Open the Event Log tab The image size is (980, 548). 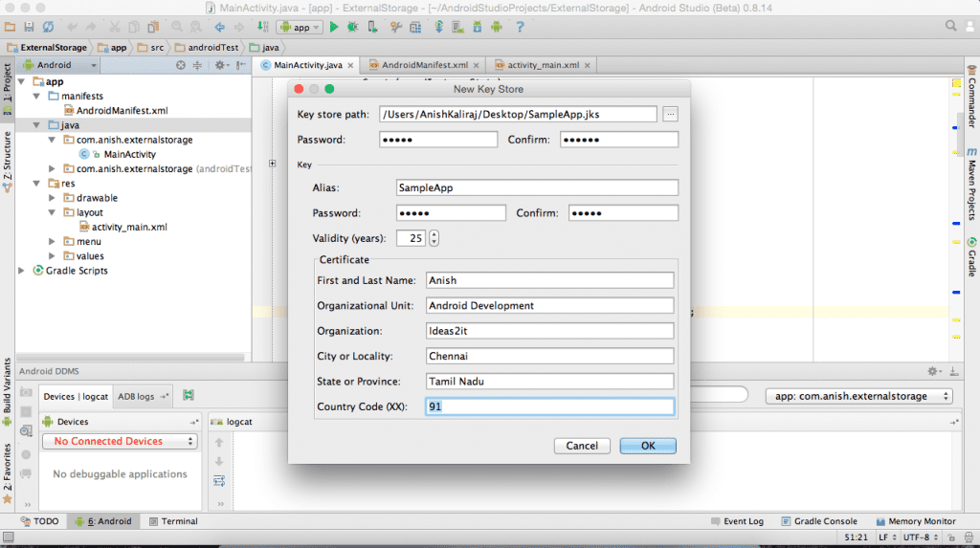(737, 521)
